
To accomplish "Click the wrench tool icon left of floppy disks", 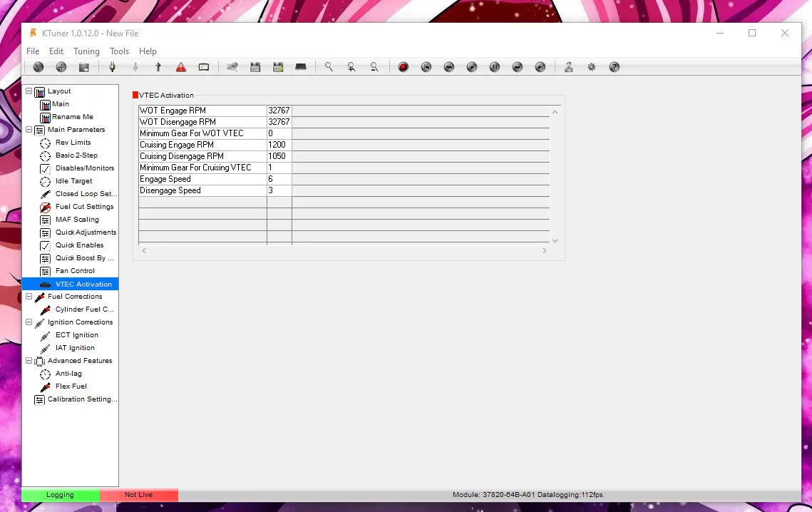I will click(232, 67).
